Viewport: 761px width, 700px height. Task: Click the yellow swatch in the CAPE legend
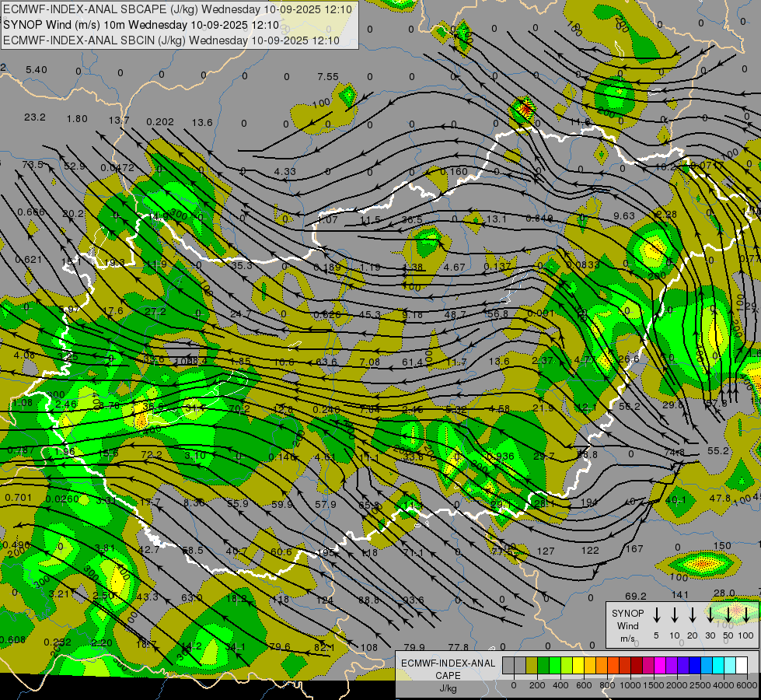coord(578,666)
